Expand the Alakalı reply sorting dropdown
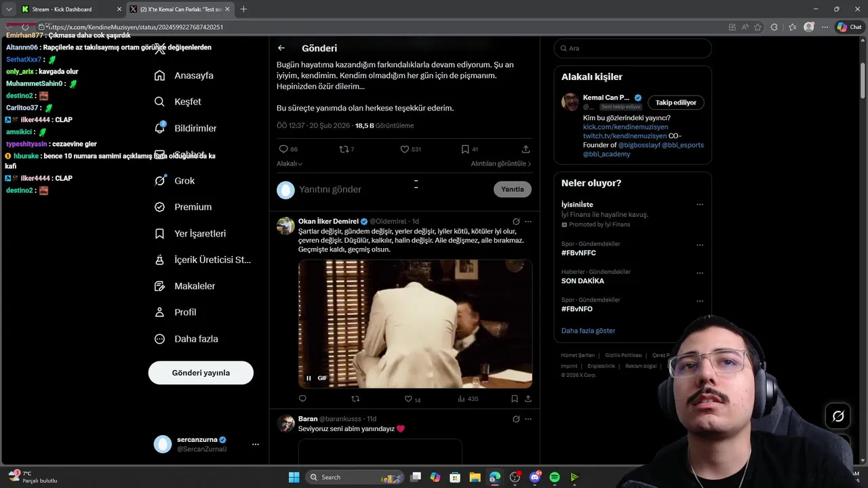The height and width of the screenshot is (488, 868). tap(290, 163)
